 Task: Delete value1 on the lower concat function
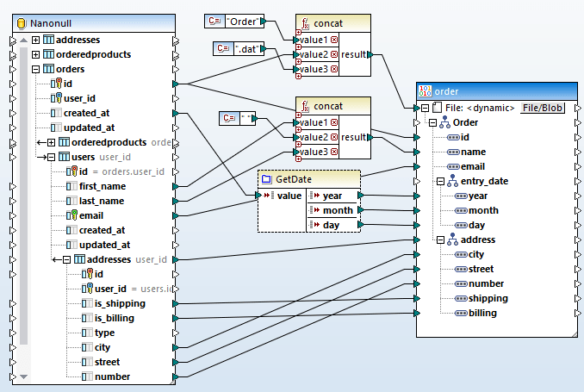click(x=334, y=122)
